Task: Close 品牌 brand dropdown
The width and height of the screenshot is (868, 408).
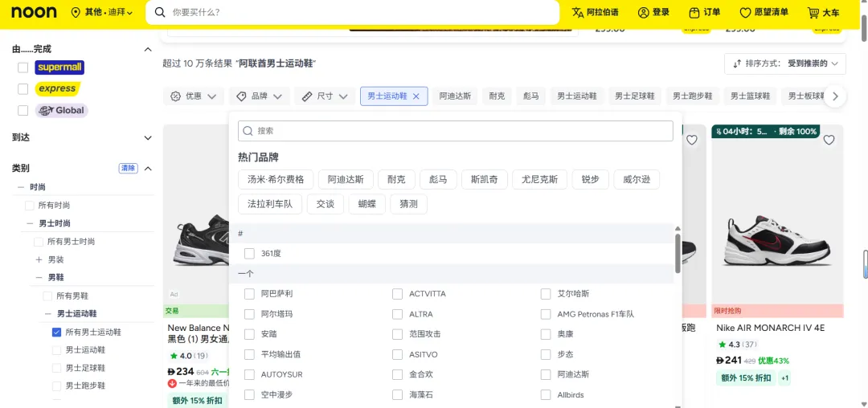Action: [259, 96]
